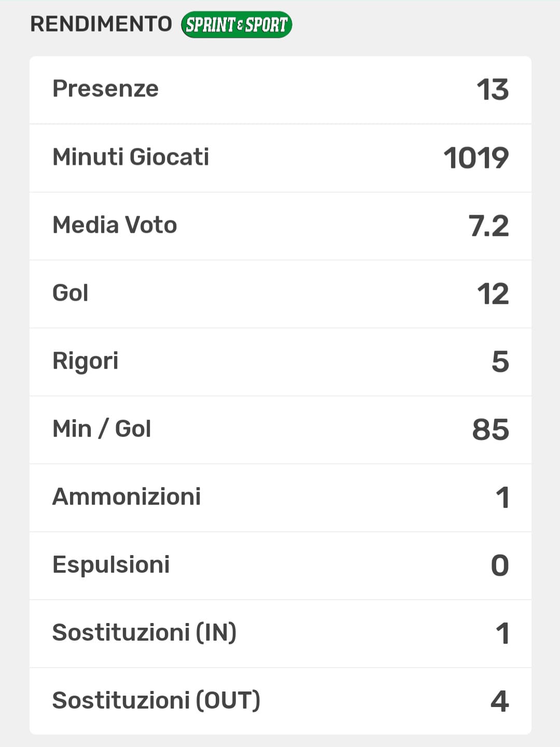560x747 pixels.
Task: Click the Rigori value 5
Action: click(x=500, y=362)
